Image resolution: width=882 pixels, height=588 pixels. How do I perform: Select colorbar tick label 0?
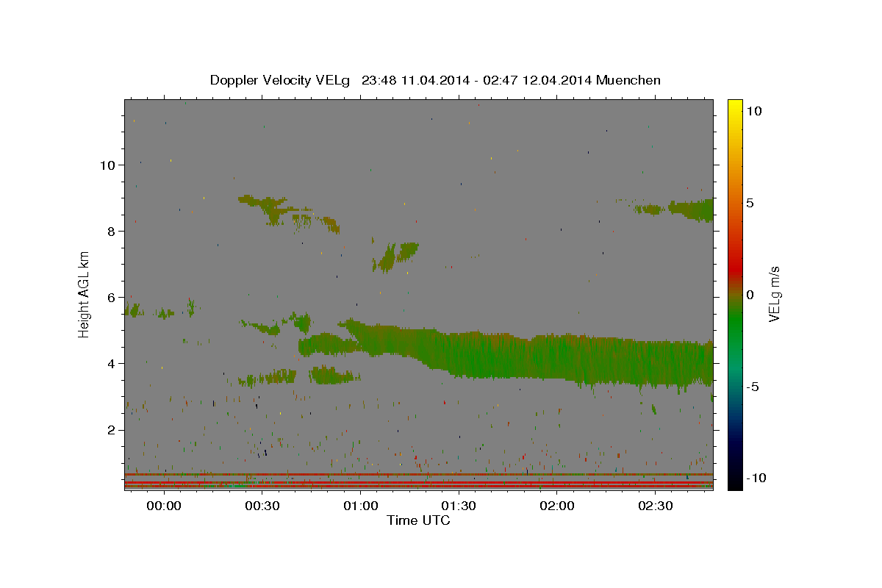[x=750, y=295]
